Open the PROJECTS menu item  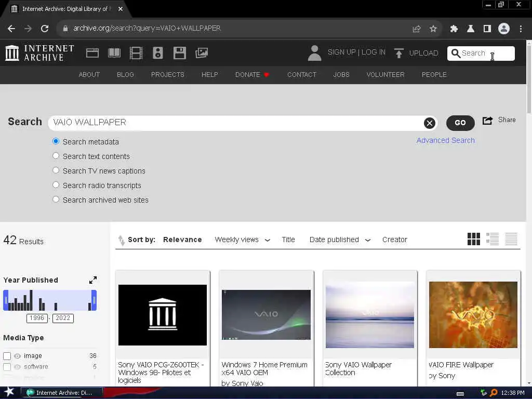pos(168,75)
